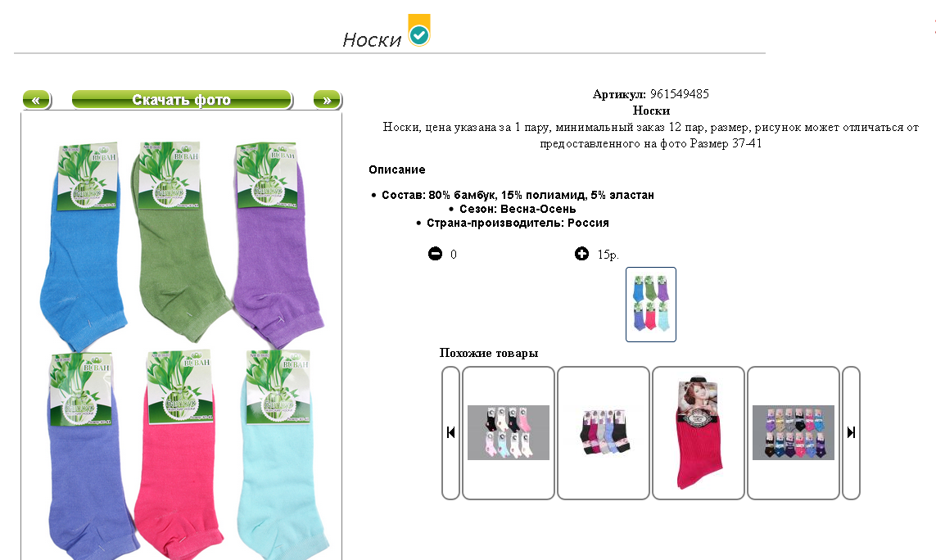Screen dimensions: 936x560
Task: Jump to first similar product arrow
Action: (450, 433)
